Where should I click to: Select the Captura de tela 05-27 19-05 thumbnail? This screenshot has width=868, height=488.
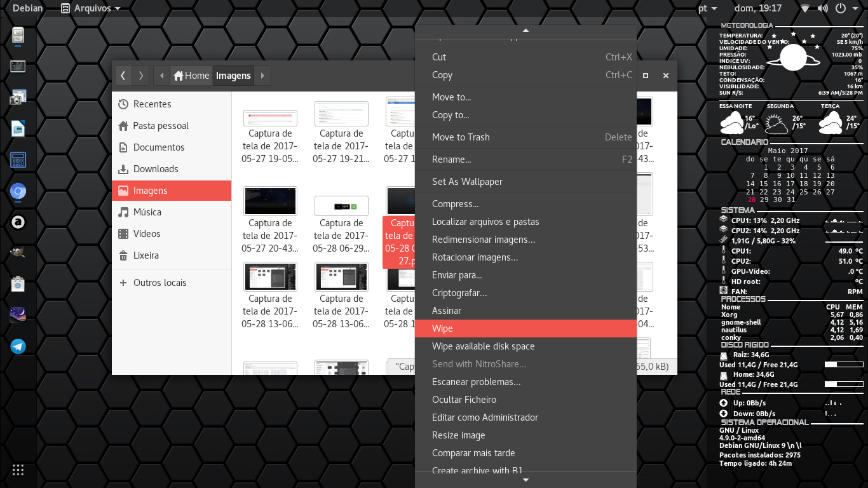270,118
